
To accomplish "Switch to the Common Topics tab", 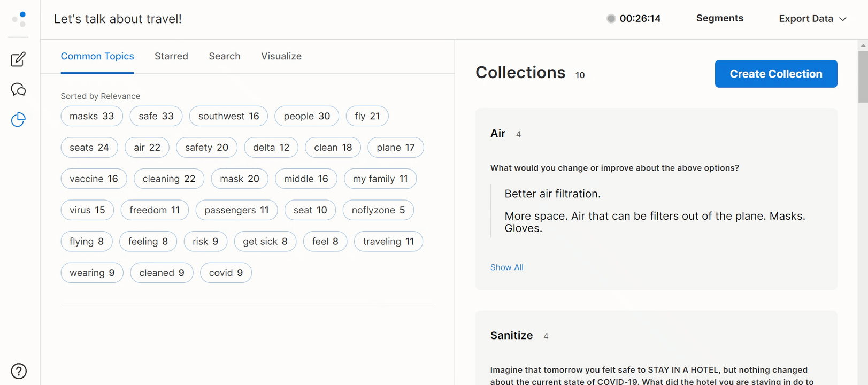I will coord(97,56).
